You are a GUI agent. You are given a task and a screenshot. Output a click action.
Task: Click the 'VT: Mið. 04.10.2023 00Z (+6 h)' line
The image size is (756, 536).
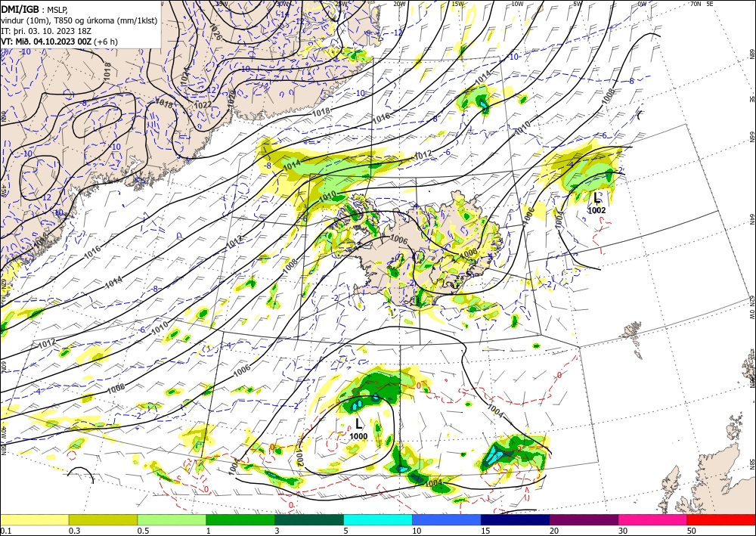pyautogui.click(x=60, y=42)
